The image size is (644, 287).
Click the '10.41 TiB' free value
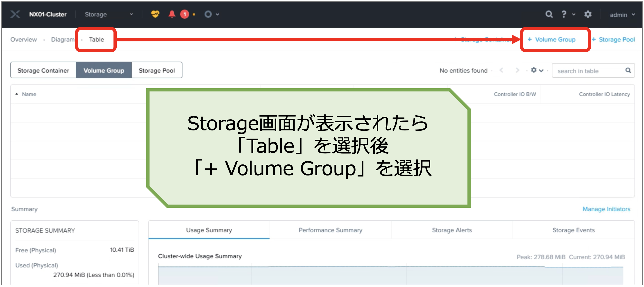122,250
